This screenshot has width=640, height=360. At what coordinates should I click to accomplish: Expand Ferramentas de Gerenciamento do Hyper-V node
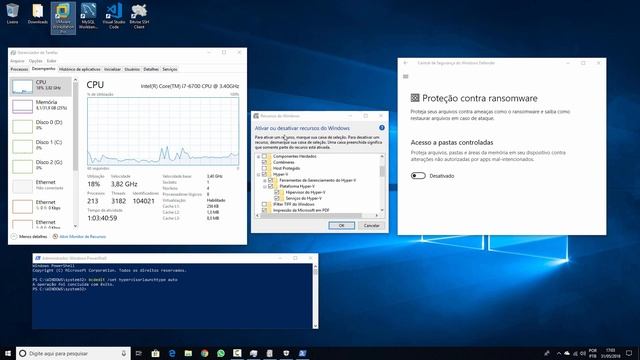pos(264,180)
